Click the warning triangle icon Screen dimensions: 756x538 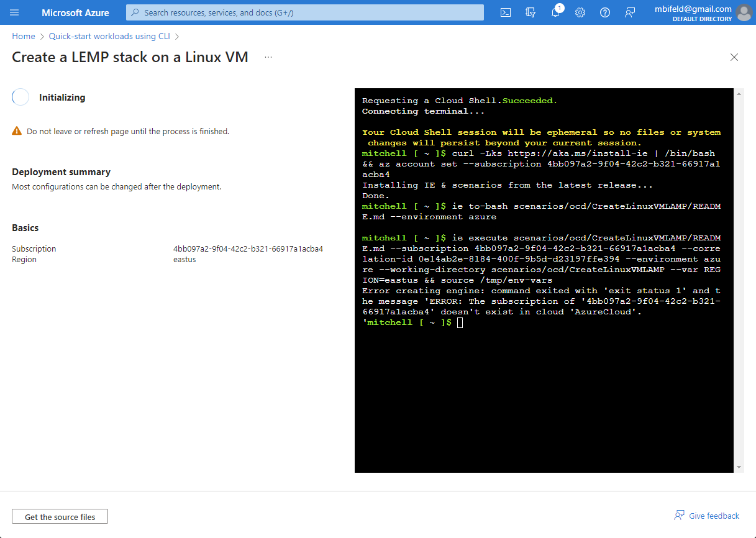[x=16, y=131]
